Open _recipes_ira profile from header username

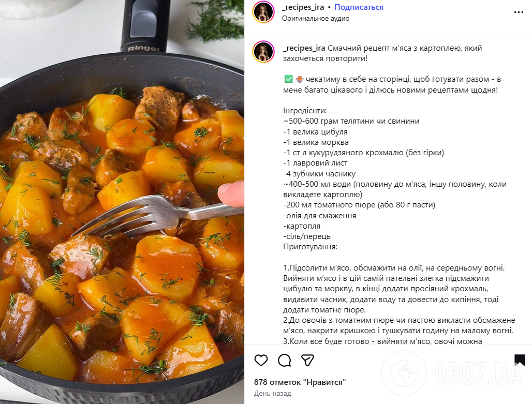click(x=303, y=7)
